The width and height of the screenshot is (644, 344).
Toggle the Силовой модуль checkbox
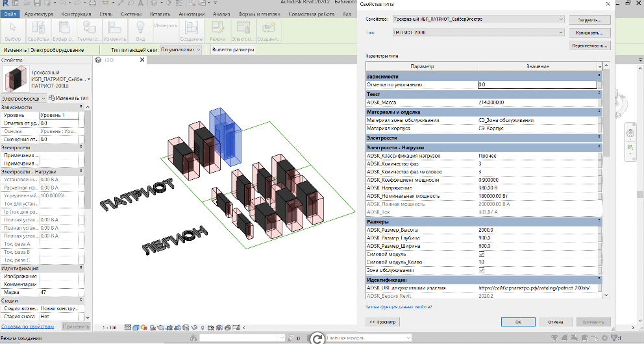[481, 254]
